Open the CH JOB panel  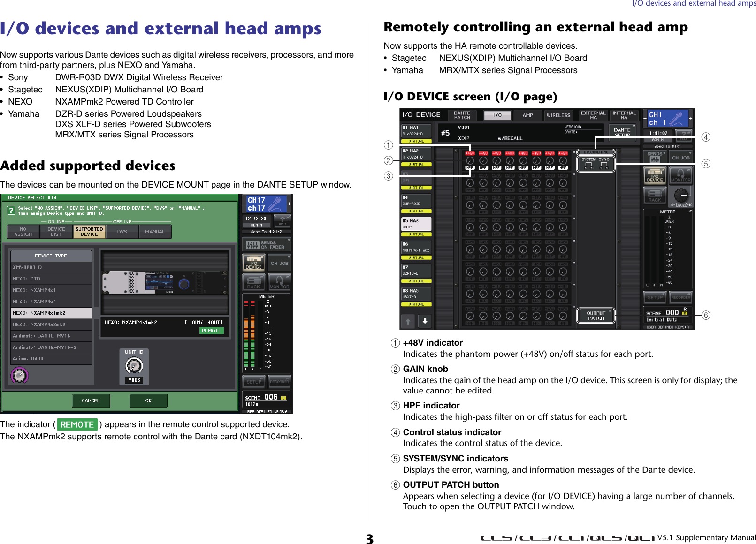[279, 263]
